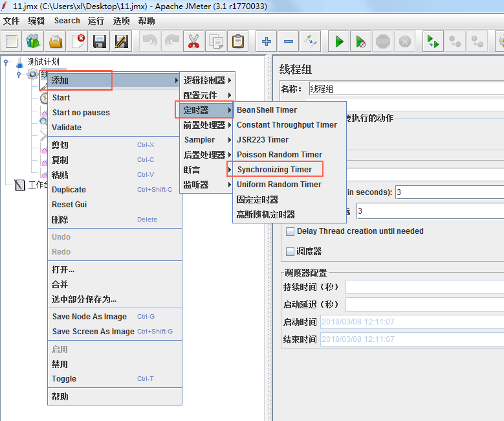504x421 pixels.
Task: Click 删除 in context menu
Action: click(115, 220)
